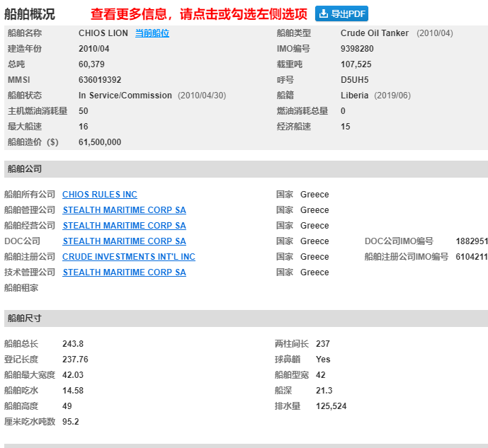Screen dimensions: 488x448
Task: Select displacement value 125,524
Action: tap(331, 406)
